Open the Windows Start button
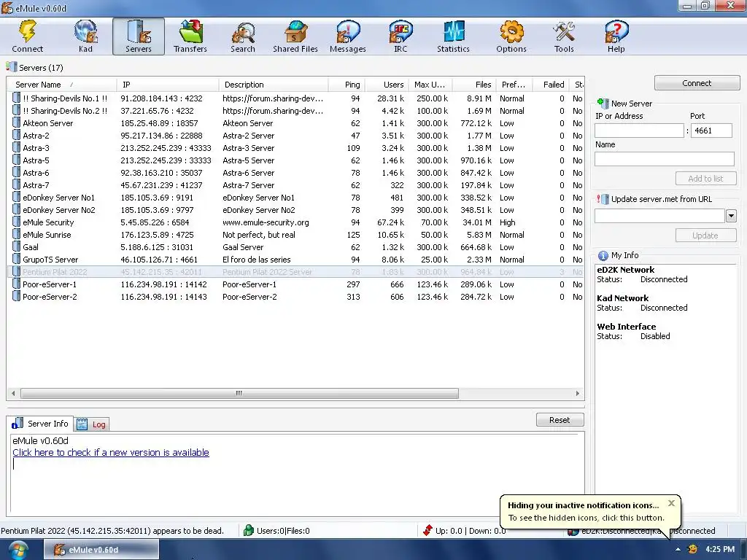Screen dimensions: 747x560 18,550
